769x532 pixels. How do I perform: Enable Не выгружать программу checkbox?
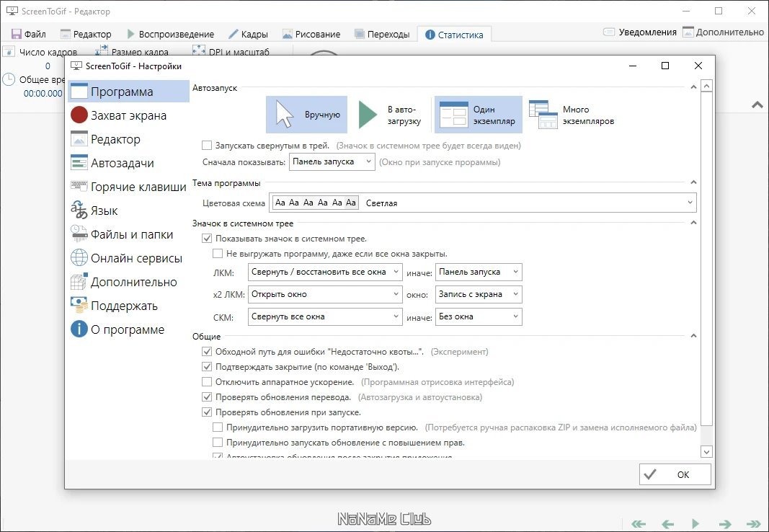click(217, 254)
